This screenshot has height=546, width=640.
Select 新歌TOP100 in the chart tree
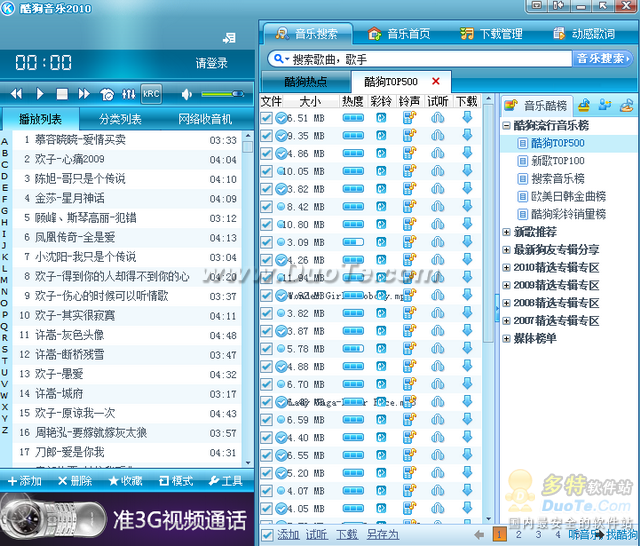[x=558, y=161]
